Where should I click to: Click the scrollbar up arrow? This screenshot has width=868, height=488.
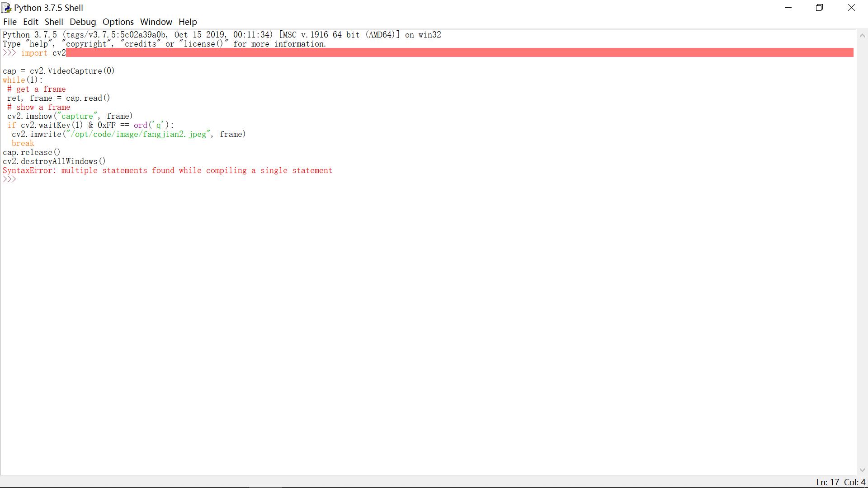pos(862,35)
